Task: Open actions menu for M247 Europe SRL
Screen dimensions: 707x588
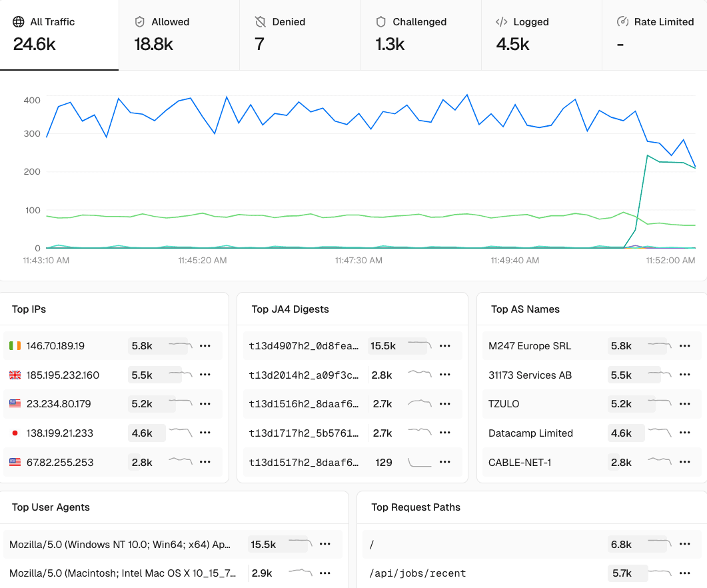Action: tap(685, 346)
